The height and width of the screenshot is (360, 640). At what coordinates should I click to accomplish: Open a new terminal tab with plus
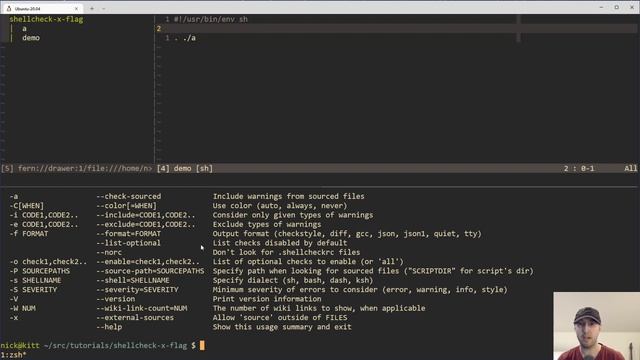point(92,8)
